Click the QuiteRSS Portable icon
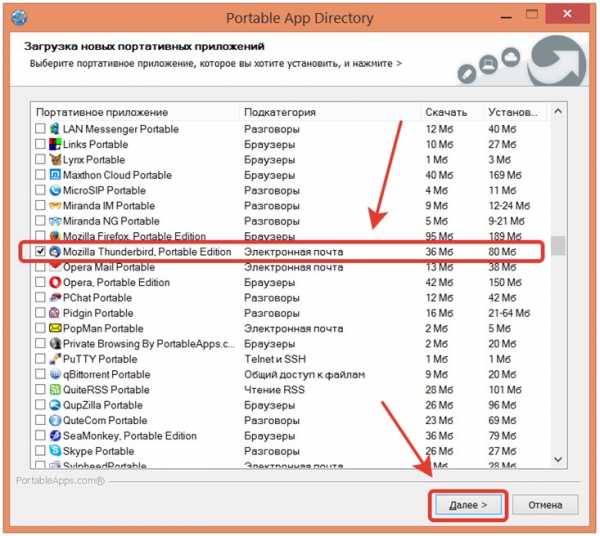600x536 pixels. coord(55,389)
